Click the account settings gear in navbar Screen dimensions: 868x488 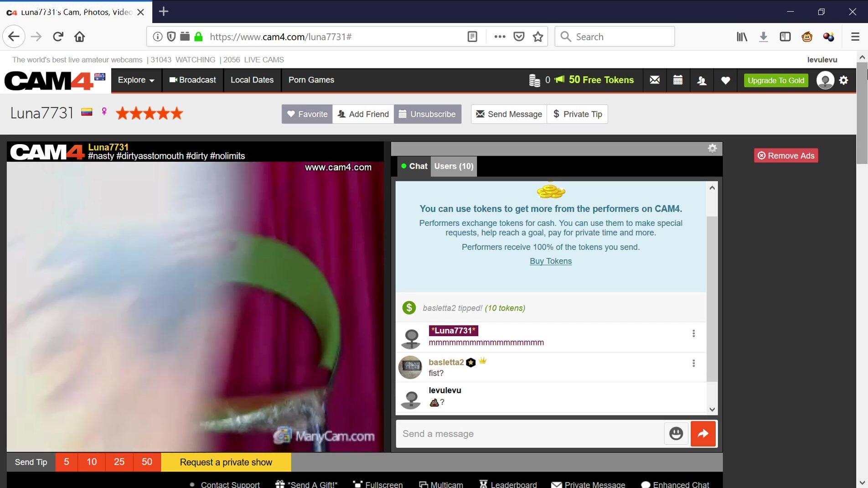[x=844, y=80]
